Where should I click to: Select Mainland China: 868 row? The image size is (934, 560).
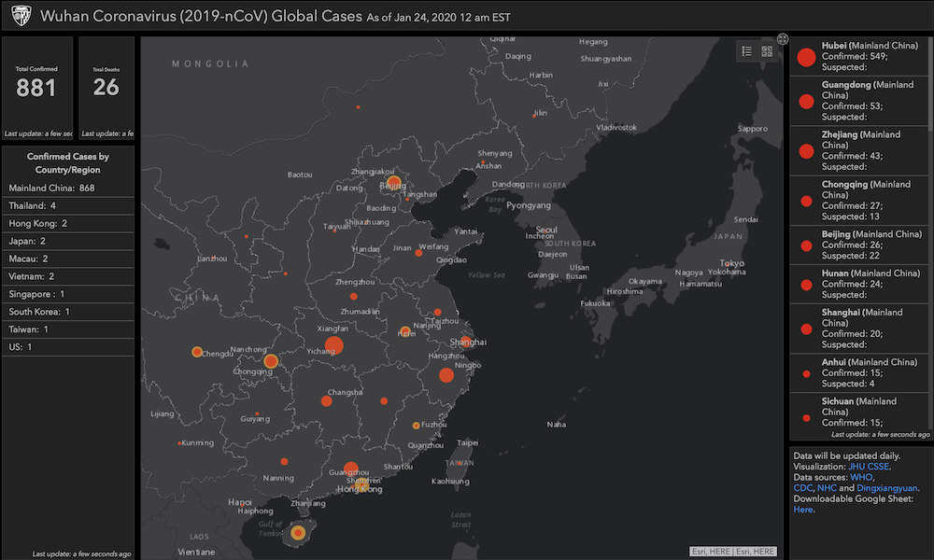pos(68,188)
